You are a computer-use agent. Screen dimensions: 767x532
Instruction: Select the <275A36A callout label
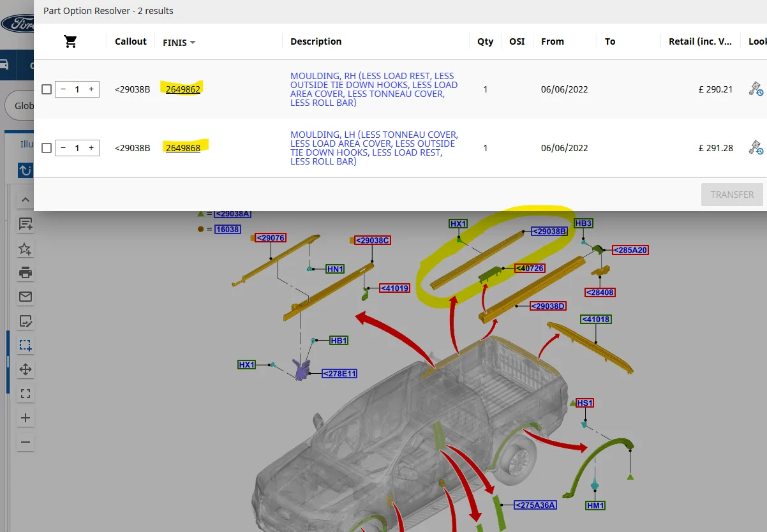(535, 505)
